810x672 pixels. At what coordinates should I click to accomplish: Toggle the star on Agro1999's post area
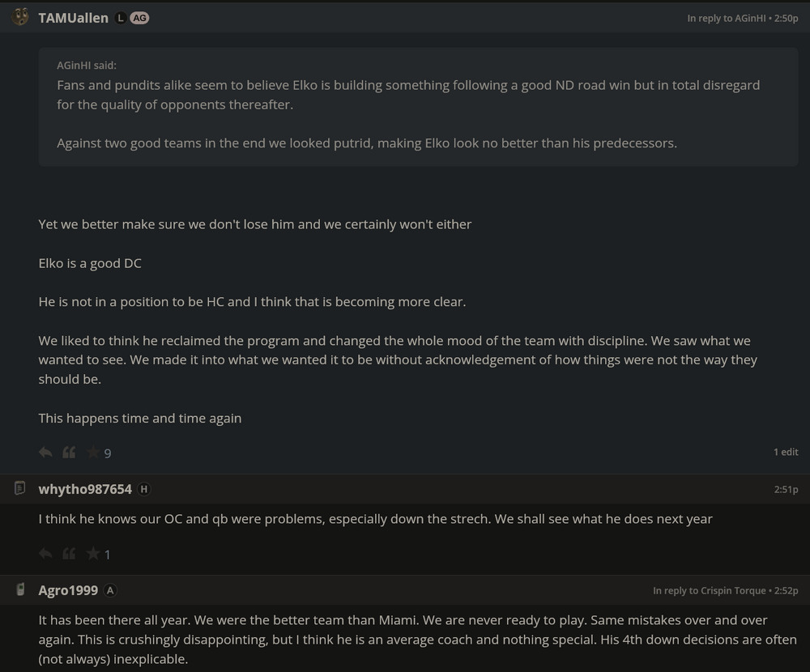click(x=92, y=669)
